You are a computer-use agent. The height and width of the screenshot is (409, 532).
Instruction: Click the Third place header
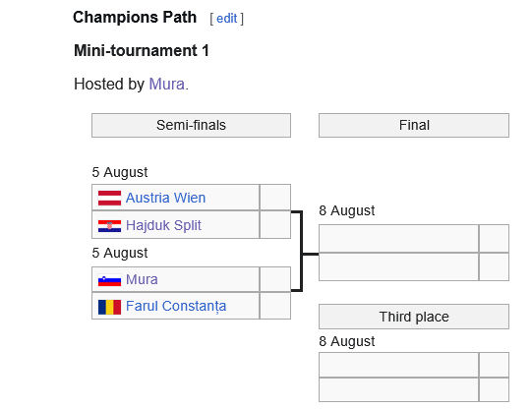pos(414,317)
